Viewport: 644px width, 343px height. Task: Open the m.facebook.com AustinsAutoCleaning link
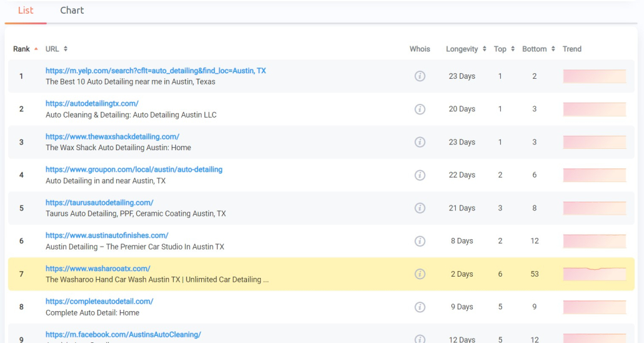123,335
